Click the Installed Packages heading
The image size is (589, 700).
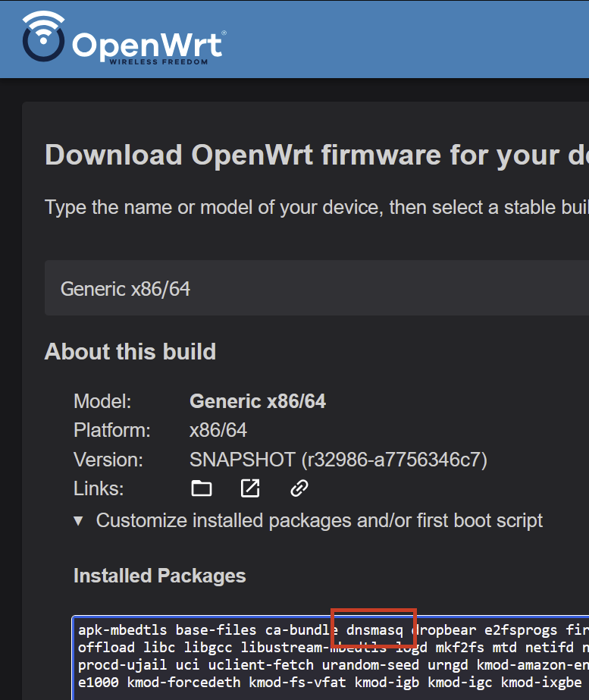[x=159, y=576]
